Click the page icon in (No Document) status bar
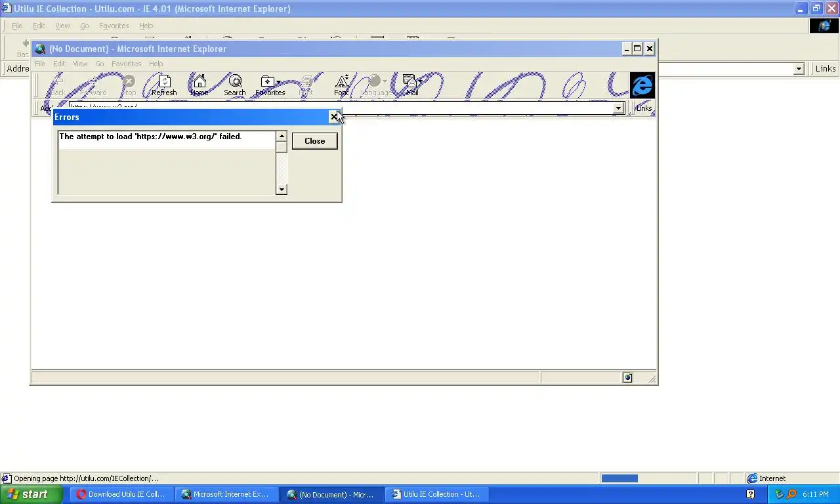This screenshot has height=504, width=840. tap(627, 377)
